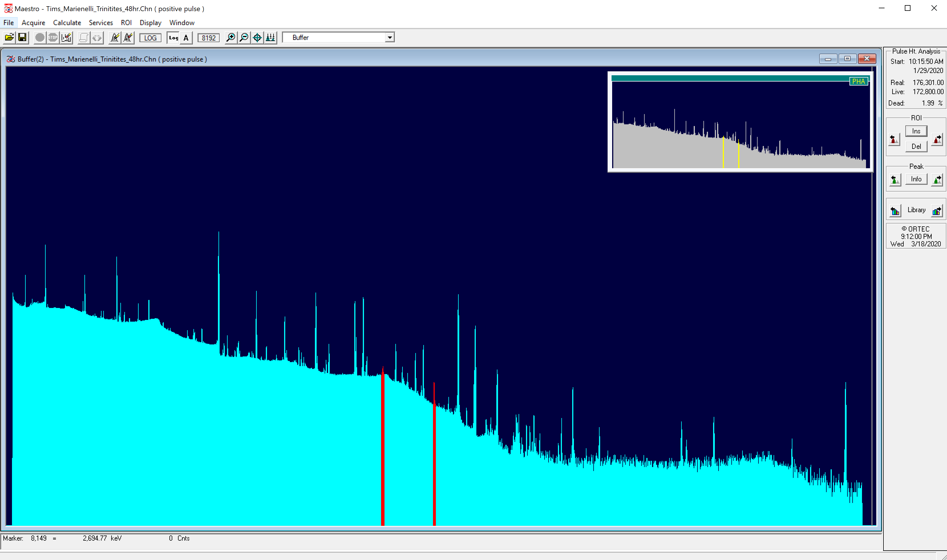Toggle the LOG vertical scale button
Screen dimensions: 947x560
point(150,38)
